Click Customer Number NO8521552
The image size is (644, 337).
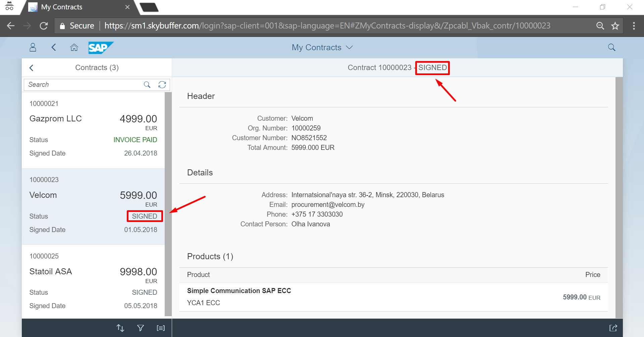(309, 138)
